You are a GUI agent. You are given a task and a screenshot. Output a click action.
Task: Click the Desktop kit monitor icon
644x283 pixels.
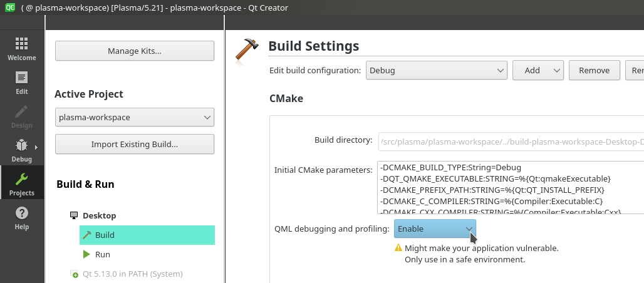tap(74, 215)
